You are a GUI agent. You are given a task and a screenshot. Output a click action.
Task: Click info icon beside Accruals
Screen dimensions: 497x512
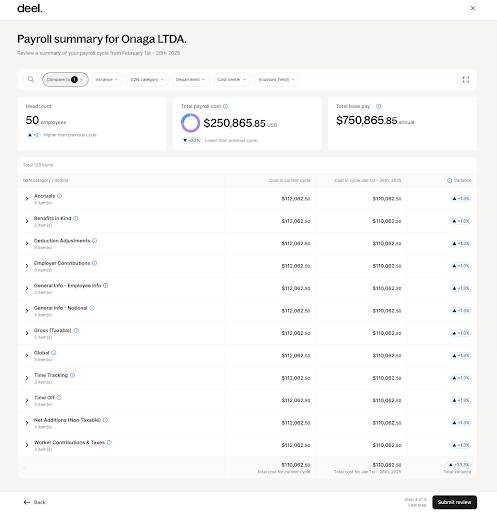click(59, 196)
